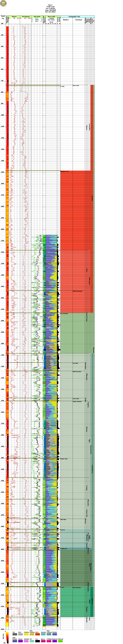This screenshot has height=644, width=123.
Task: Pick the Plagioclase legend swatch
Action: click(55, 641)
